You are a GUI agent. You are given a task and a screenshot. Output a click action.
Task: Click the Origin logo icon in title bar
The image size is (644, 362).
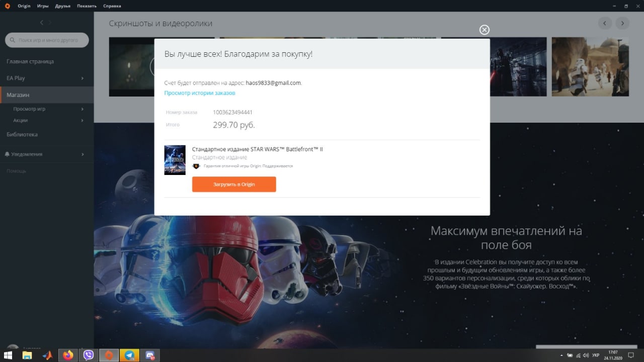[7, 6]
